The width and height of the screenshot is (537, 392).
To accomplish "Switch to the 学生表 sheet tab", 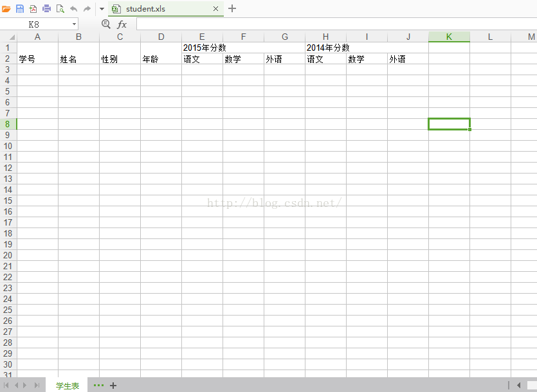I will (68, 386).
